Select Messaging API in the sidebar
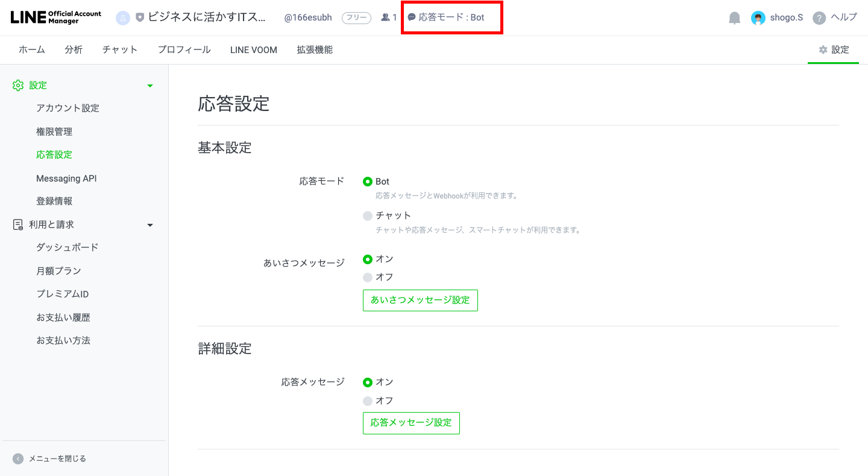 pyautogui.click(x=66, y=178)
